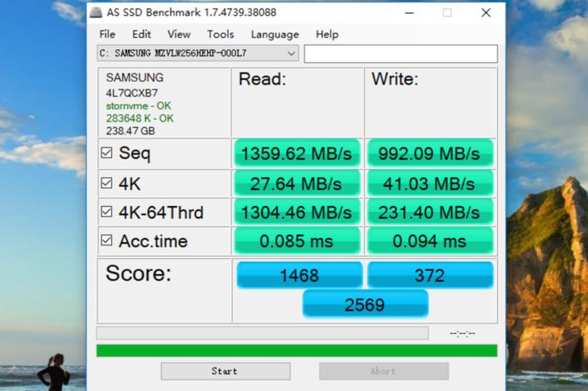The image size is (588, 391).
Task: Close the AS SSD Benchmark window
Action: pos(486,13)
